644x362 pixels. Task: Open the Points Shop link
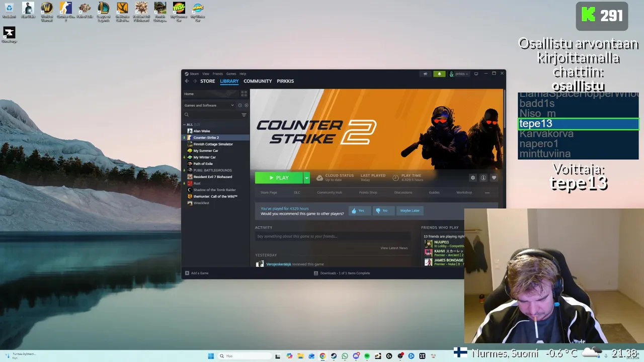pyautogui.click(x=368, y=193)
